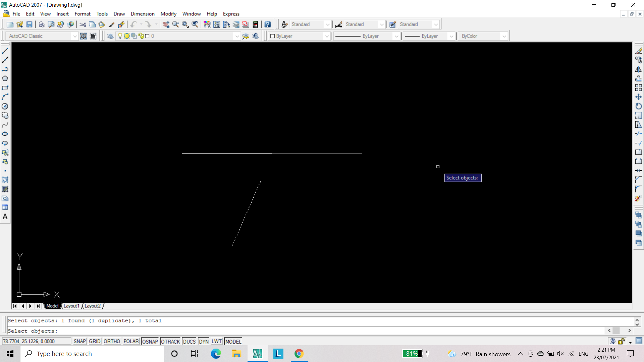Select the Rectangle draw tool
This screenshot has height=362, width=644.
[5, 88]
